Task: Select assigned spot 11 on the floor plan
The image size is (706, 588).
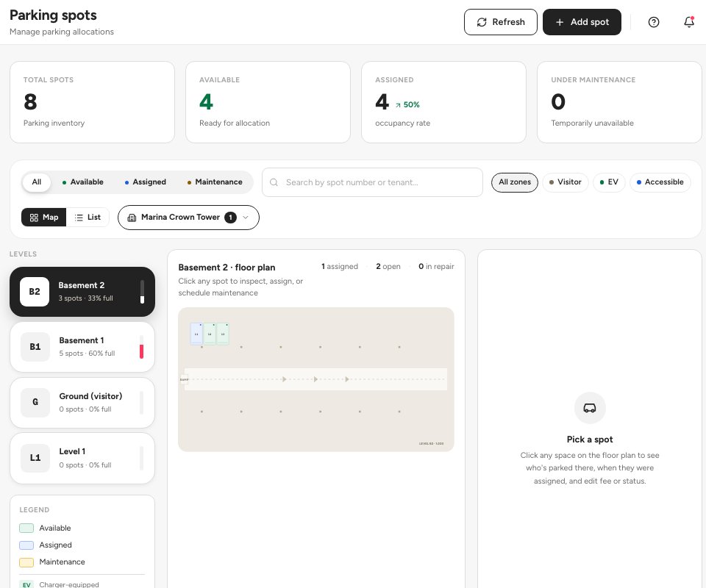Action: [196, 334]
